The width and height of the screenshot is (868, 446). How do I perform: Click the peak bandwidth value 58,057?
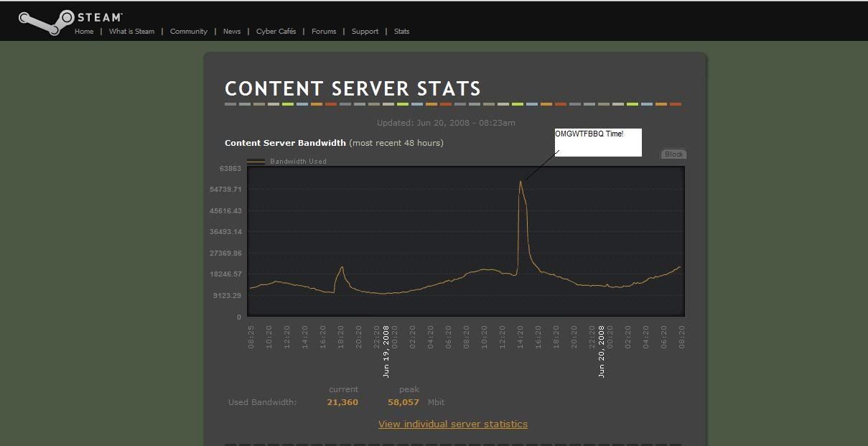[403, 402]
